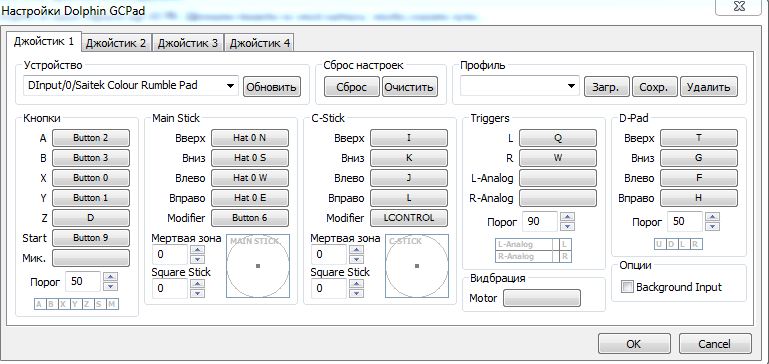769x364 pixels.
Task: Click the Triggers Порог field showing 90
Action: click(x=539, y=222)
